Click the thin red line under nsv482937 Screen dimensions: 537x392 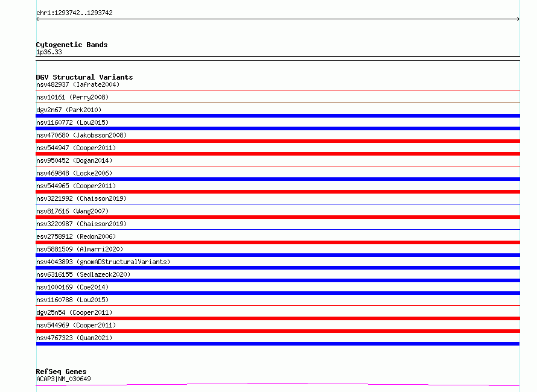[x=278, y=90]
